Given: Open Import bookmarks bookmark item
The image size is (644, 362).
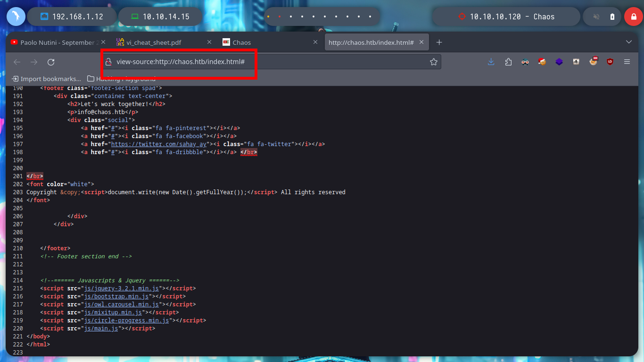Looking at the screenshot, I should click(46, 79).
